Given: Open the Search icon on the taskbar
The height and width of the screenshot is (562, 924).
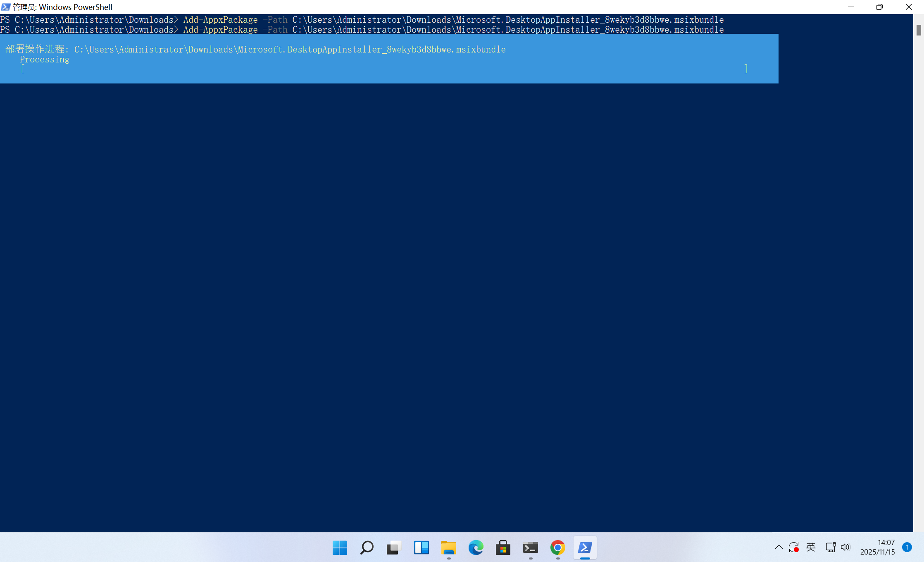Looking at the screenshot, I should click(x=367, y=548).
